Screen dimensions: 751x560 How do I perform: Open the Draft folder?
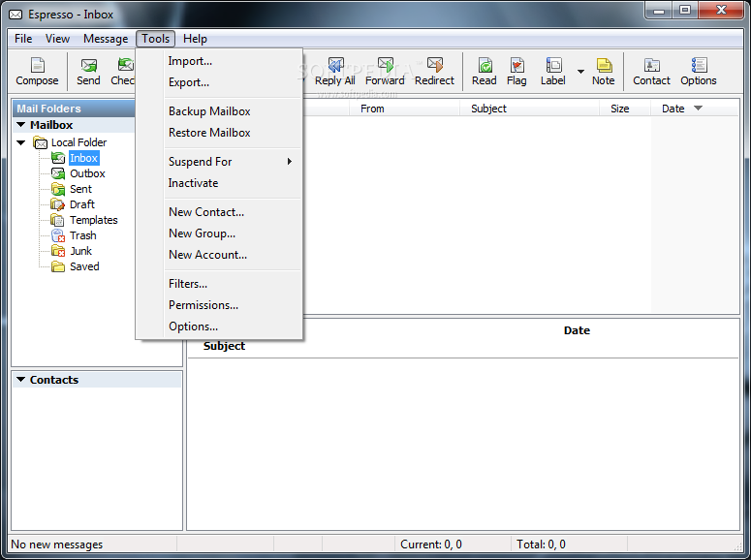82,204
